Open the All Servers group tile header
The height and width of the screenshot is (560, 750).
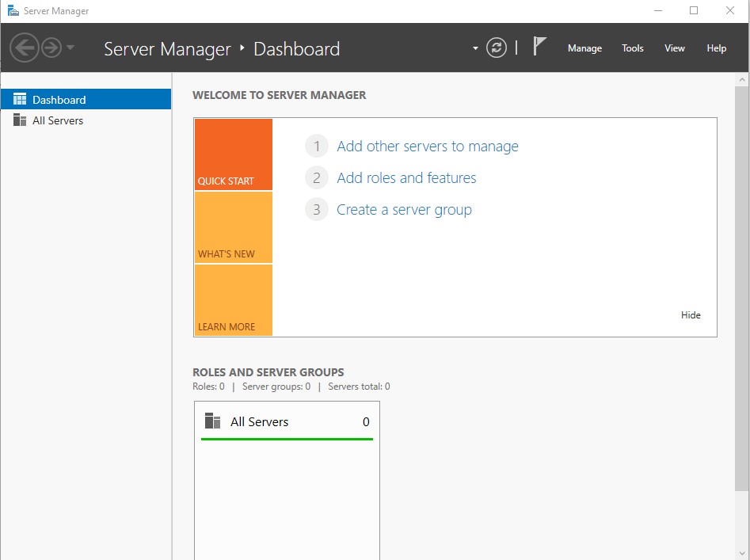tap(287, 422)
